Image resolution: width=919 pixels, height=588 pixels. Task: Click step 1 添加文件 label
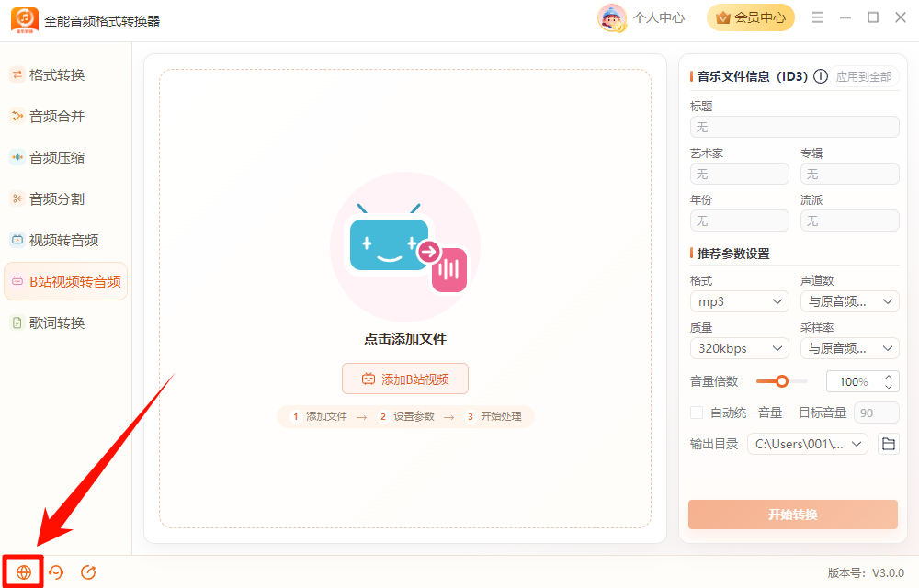pos(326,416)
